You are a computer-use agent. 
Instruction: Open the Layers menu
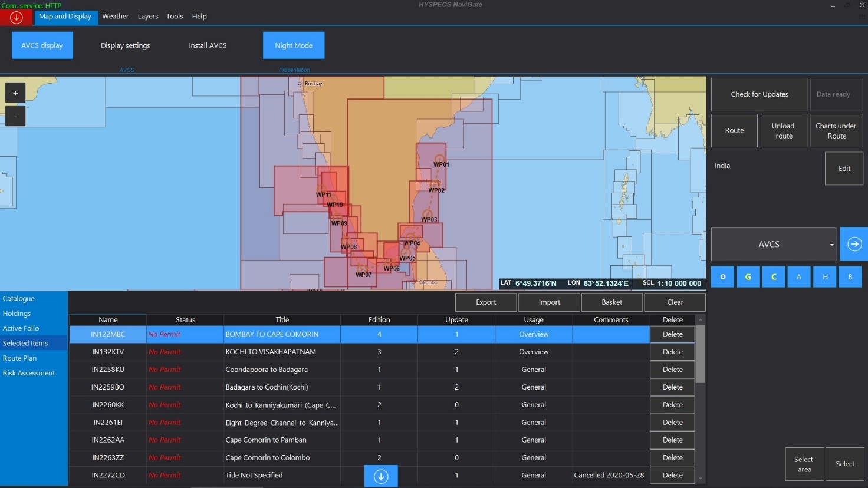click(148, 17)
